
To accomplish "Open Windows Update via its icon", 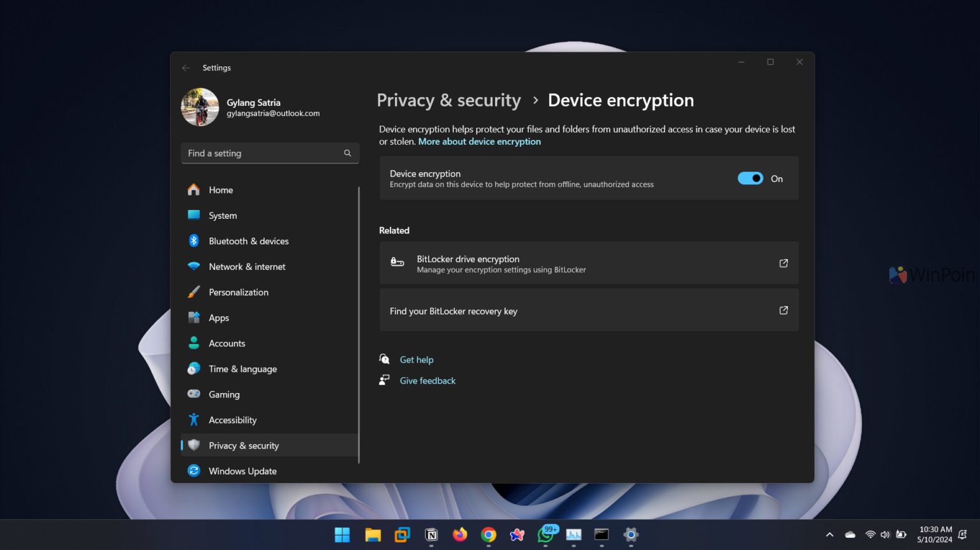I will 193,470.
